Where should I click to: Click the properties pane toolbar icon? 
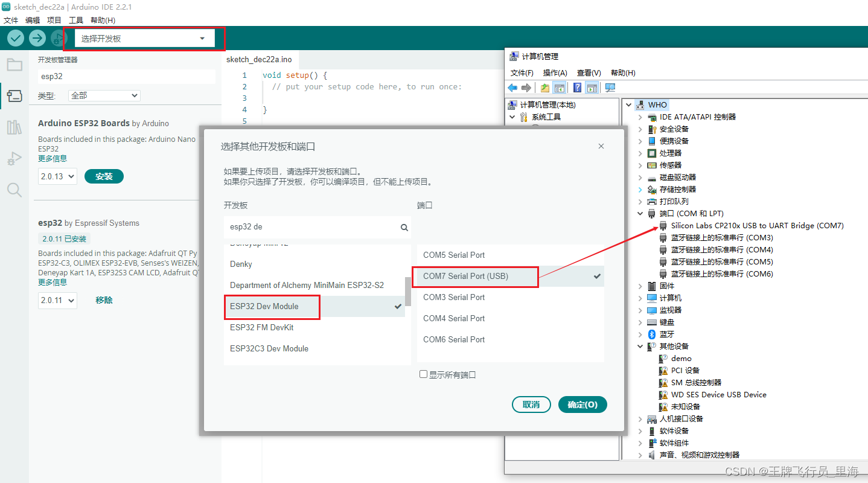592,88
